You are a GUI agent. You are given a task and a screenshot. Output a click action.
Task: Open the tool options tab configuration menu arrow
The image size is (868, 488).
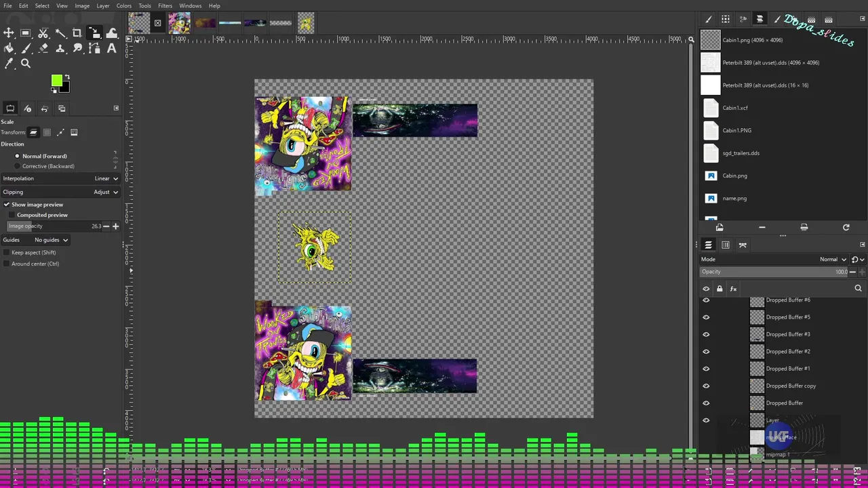pyautogui.click(x=116, y=108)
